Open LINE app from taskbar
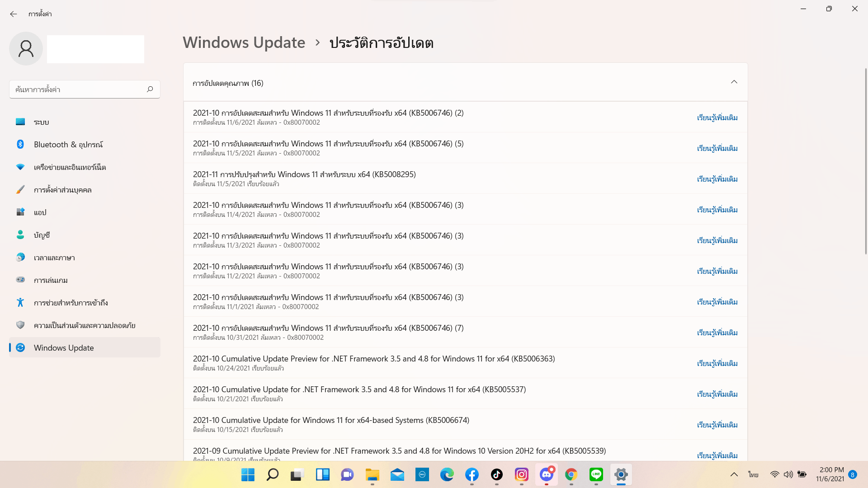This screenshot has width=868, height=488. click(596, 474)
